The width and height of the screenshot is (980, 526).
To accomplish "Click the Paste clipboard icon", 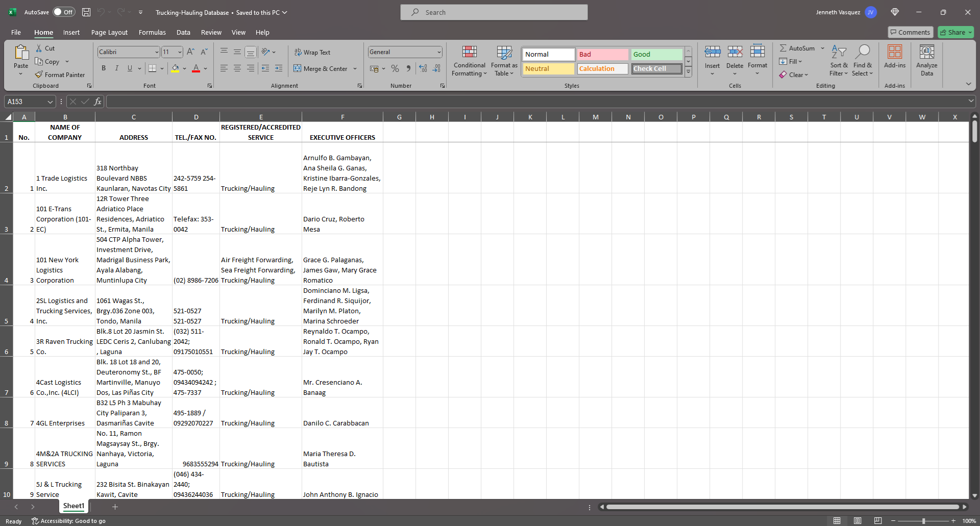I will point(21,53).
